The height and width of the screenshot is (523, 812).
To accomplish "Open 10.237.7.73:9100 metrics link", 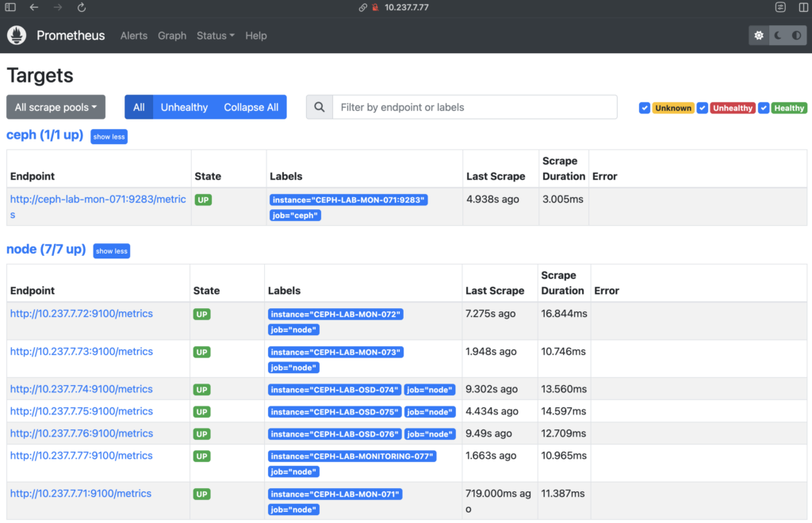I will click(x=82, y=351).
